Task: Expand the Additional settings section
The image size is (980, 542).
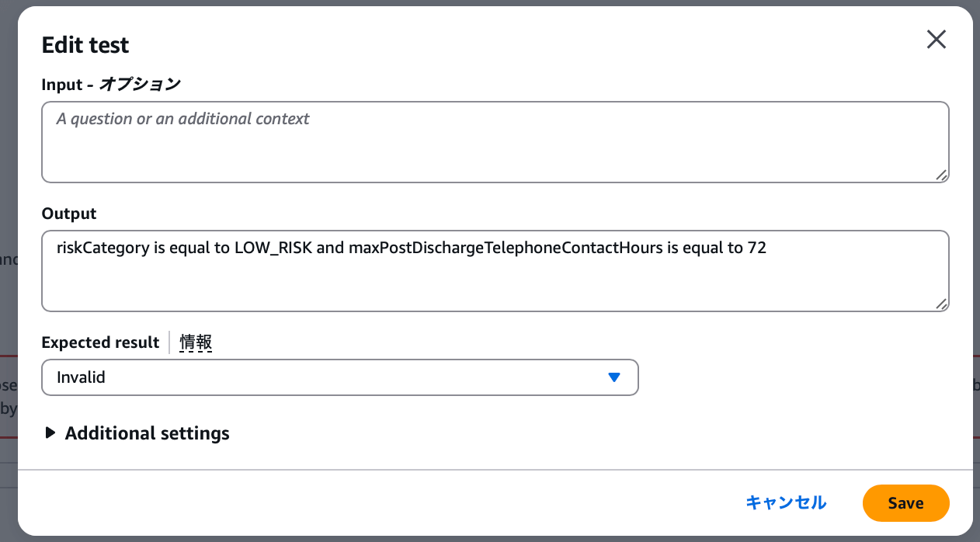Action: click(147, 433)
